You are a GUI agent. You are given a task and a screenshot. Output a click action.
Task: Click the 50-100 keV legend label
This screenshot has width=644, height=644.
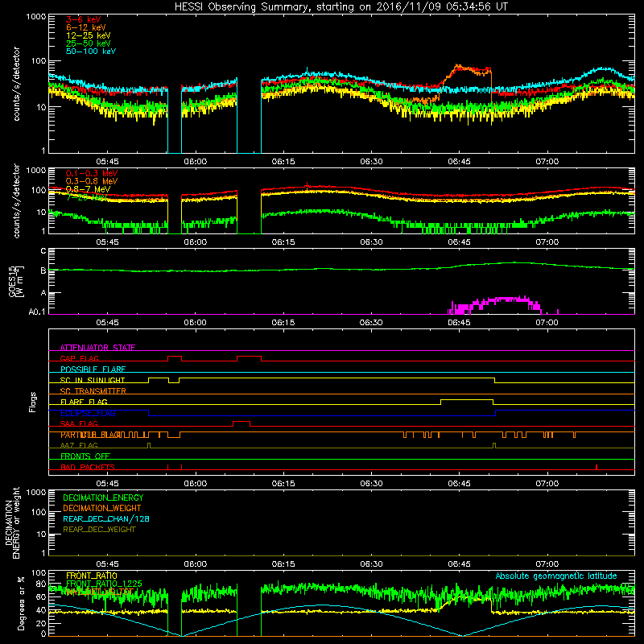point(91,52)
